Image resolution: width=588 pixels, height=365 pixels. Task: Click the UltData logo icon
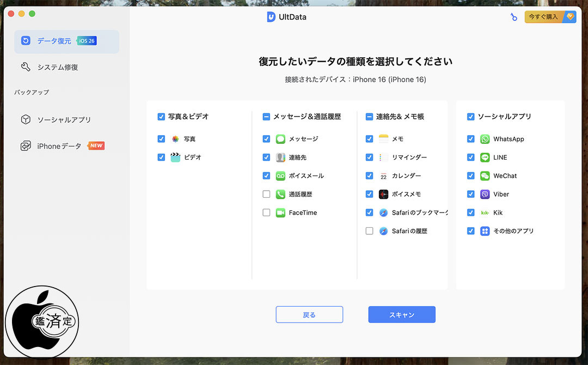[271, 17]
